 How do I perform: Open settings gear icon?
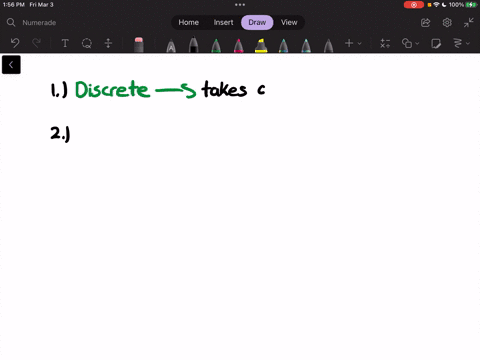click(x=447, y=23)
